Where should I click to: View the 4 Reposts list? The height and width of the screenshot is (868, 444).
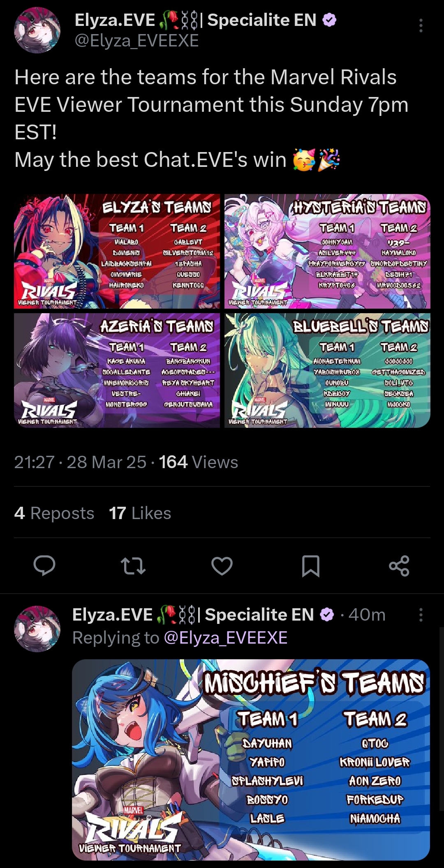[54, 513]
